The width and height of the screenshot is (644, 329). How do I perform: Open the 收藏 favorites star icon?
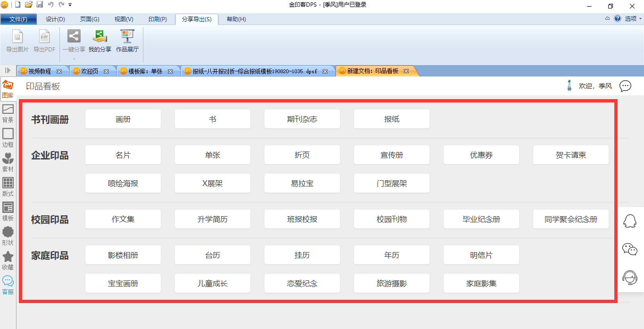pos(8,260)
